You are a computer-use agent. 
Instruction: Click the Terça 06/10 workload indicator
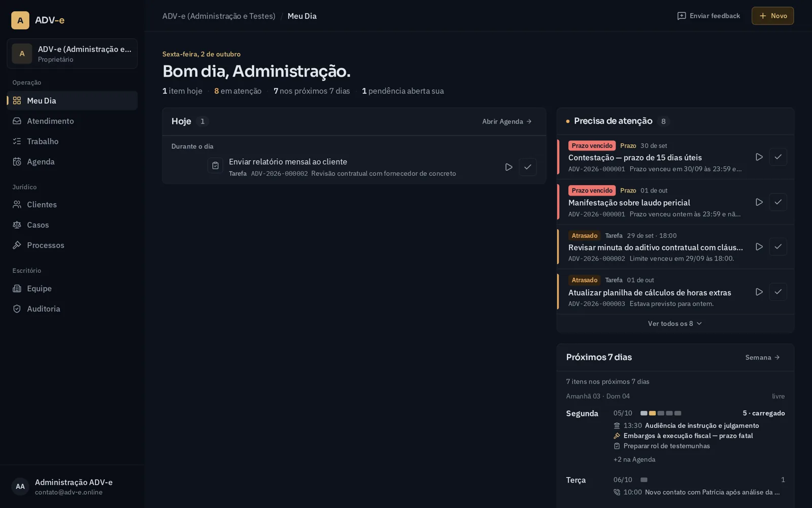pyautogui.click(x=644, y=480)
